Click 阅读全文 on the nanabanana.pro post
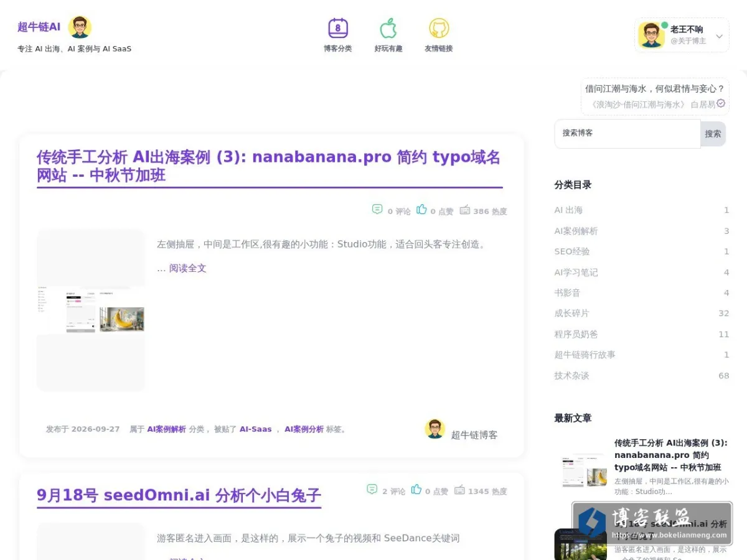Viewport: 747px width, 560px height. pos(187,268)
